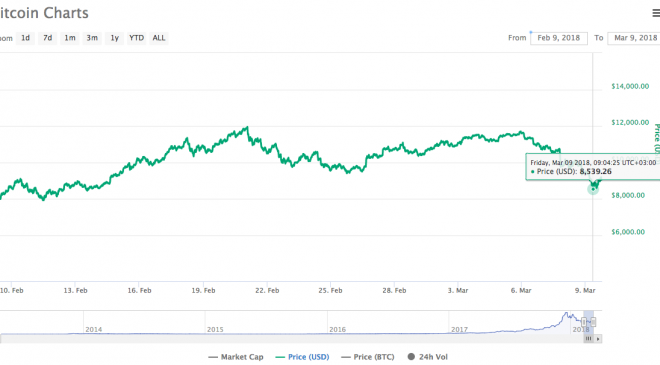660x365 pixels.
Task: Click the 13. Feb date label
Action: [x=76, y=290]
